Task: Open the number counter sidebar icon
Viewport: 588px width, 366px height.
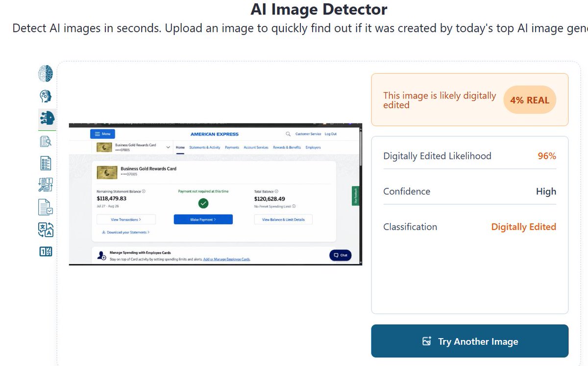Action: [x=46, y=251]
